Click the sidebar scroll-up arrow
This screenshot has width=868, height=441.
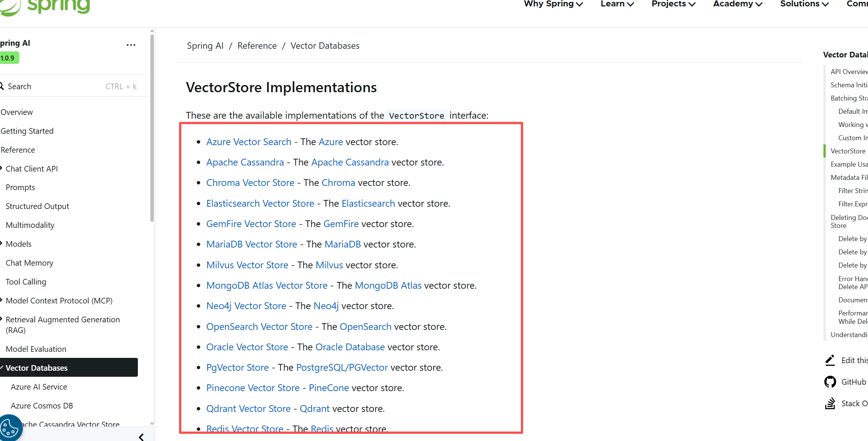(x=152, y=31)
